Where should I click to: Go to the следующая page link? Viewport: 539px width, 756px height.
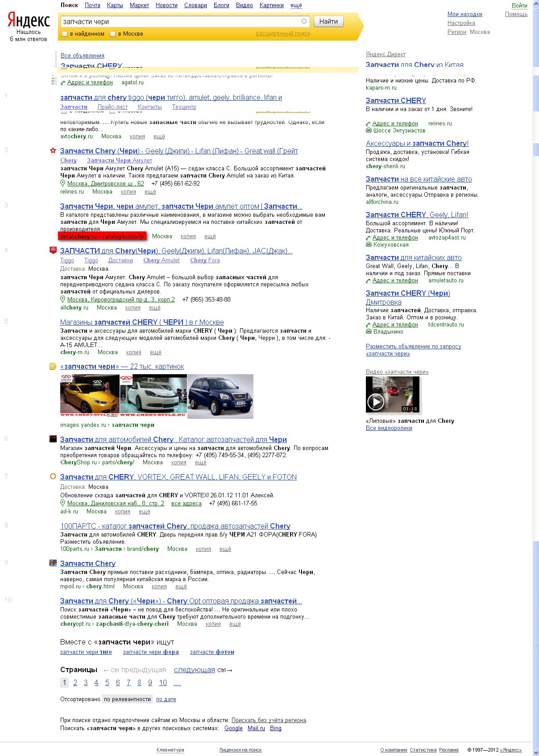tap(195, 670)
